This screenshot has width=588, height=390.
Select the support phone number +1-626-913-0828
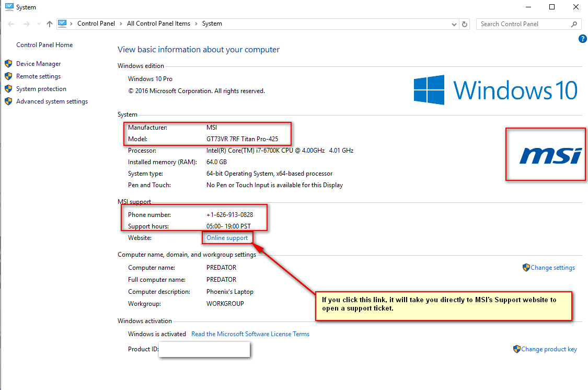coord(229,215)
